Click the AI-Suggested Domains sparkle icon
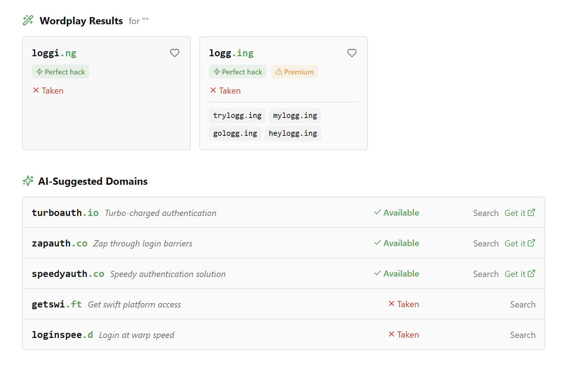588x367 pixels. point(28,181)
